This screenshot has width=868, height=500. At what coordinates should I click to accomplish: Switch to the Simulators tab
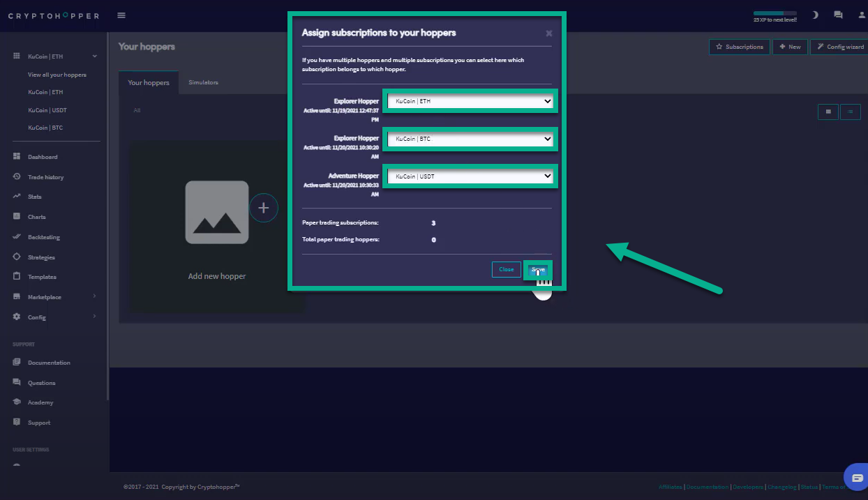[203, 82]
